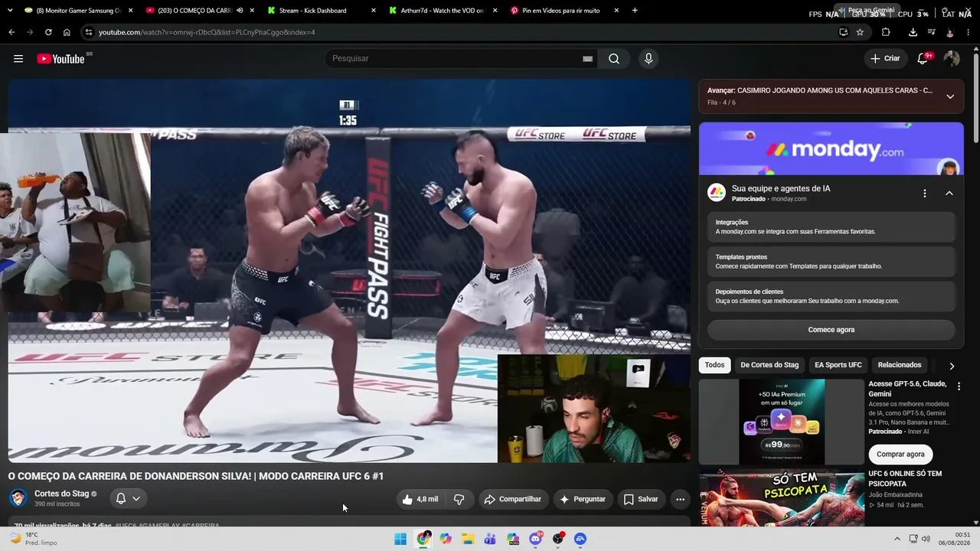This screenshot has width=980, height=551.
Task: Like the video with 4,8 mil likes
Action: click(420, 499)
